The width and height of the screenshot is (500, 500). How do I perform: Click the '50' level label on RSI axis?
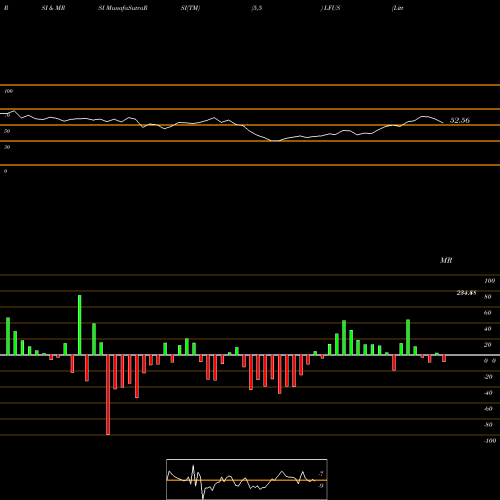coord(7,131)
